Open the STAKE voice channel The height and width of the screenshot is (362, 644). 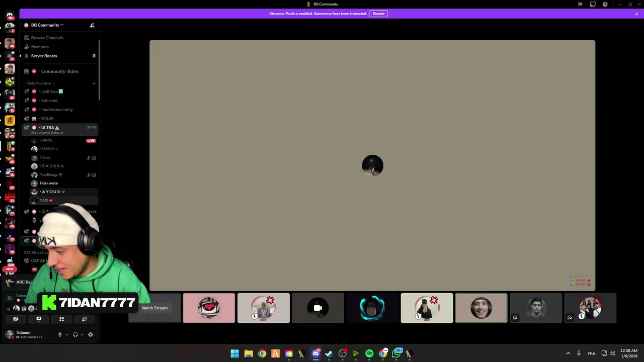pyautogui.click(x=47, y=119)
